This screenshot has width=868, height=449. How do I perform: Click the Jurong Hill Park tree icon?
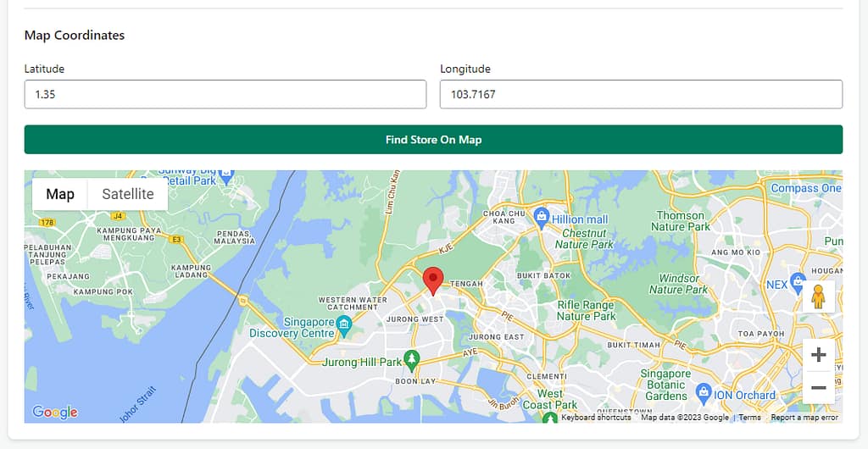click(412, 361)
